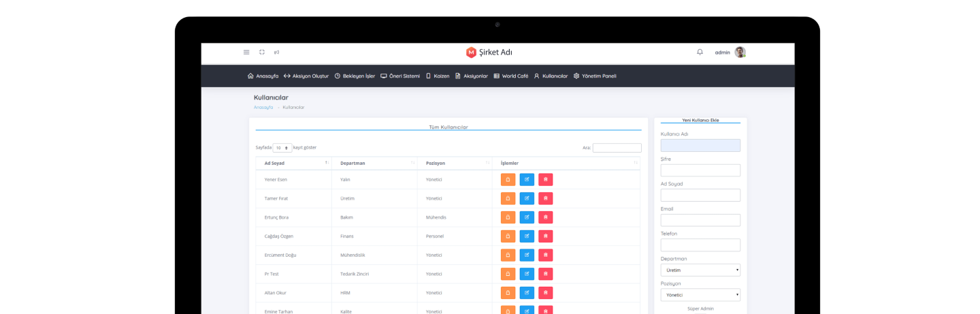Toggle fullscreen mode icon in top bar
This screenshot has height=314, width=980.
262,52
